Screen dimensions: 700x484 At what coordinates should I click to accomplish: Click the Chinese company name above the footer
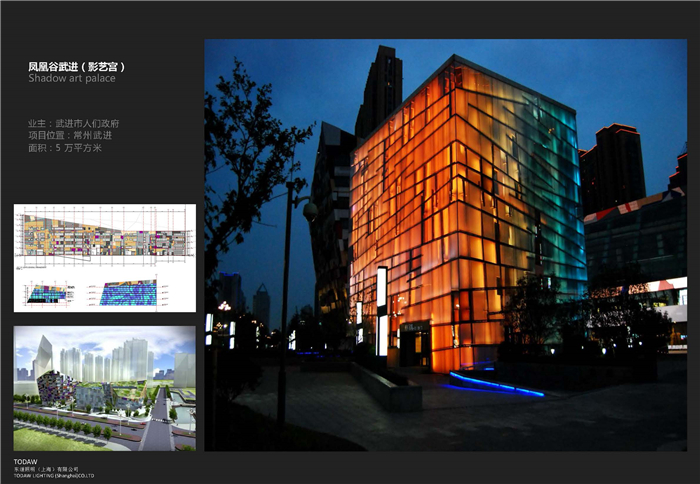click(46, 468)
